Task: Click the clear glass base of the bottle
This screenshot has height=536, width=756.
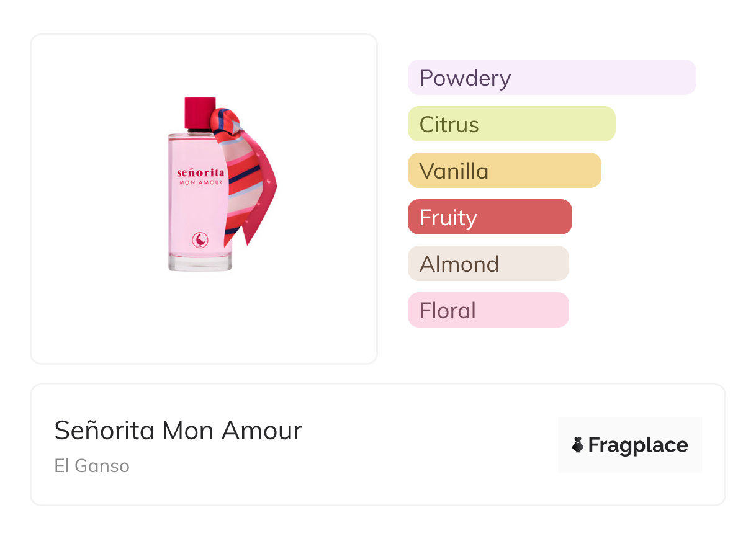Action: [x=200, y=262]
